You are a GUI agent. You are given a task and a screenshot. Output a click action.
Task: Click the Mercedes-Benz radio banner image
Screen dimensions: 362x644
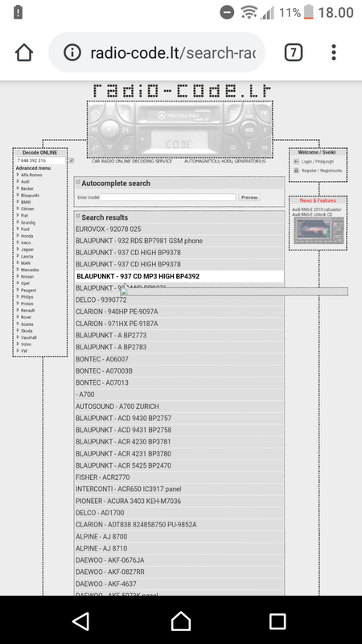pos(179,130)
